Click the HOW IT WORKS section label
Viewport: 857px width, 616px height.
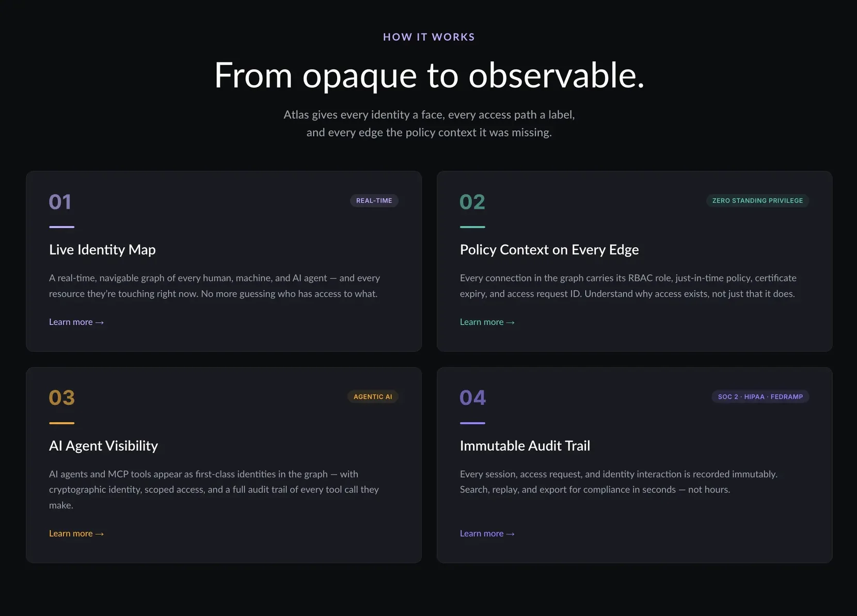[429, 37]
